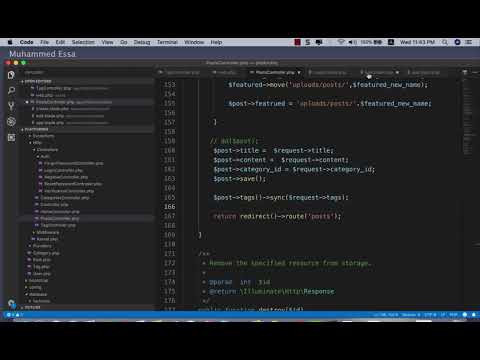Screen dimensions: 480x360
Task: Open Category.php in file tree
Action: point(43,253)
